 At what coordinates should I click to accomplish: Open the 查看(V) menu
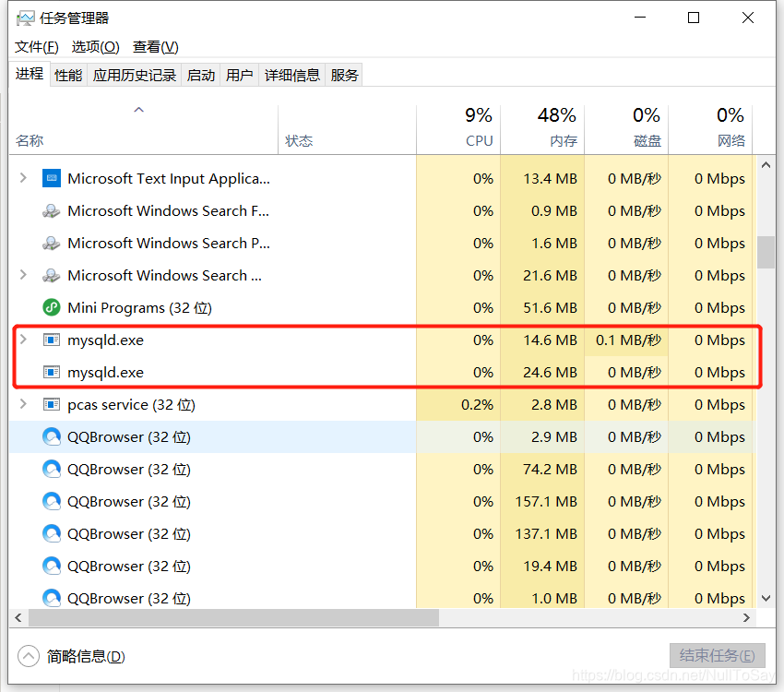[x=156, y=47]
